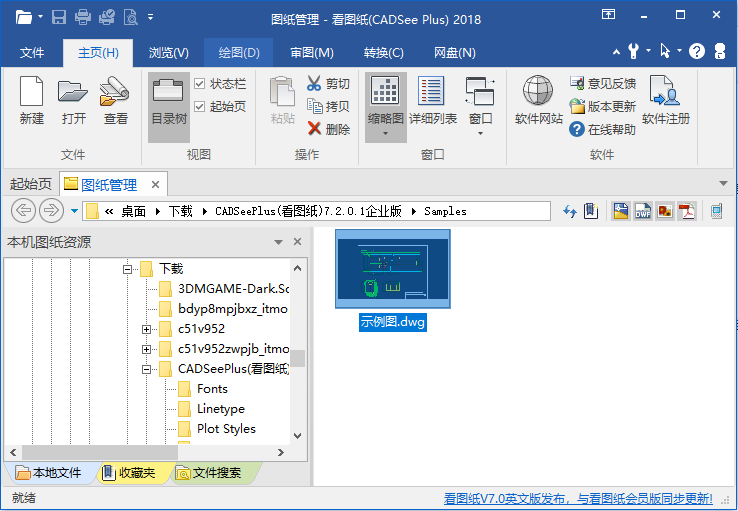738x511 pixels.
Task: Switch to 缩略图 thumbnail view
Action: pyautogui.click(x=385, y=100)
